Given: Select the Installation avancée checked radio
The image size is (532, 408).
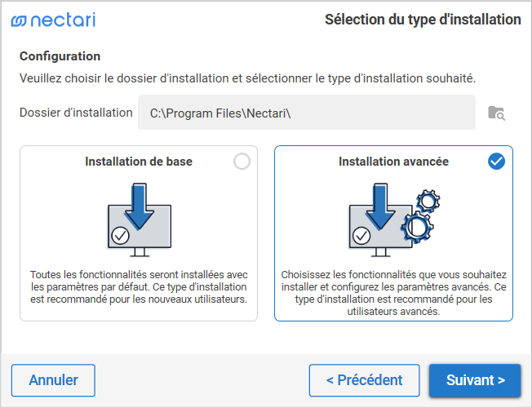Looking at the screenshot, I should click(x=496, y=162).
